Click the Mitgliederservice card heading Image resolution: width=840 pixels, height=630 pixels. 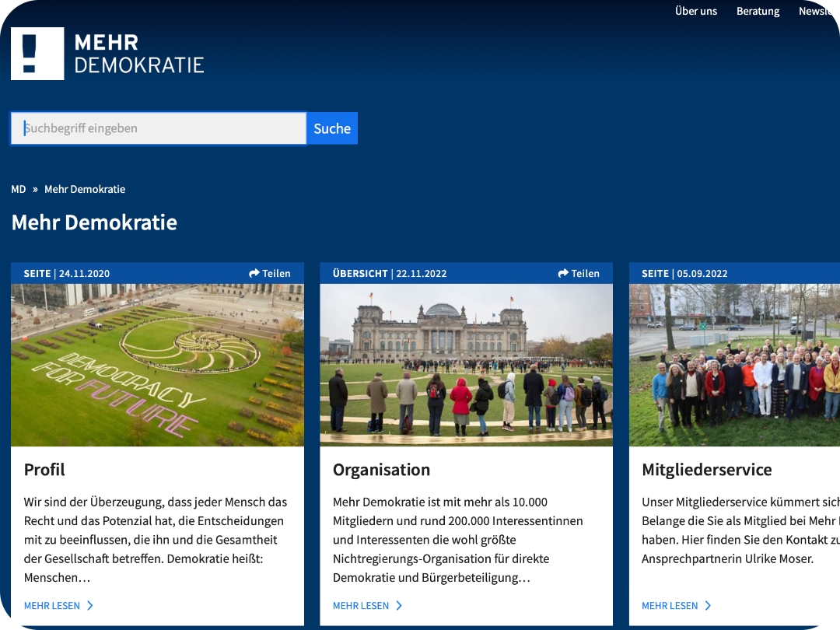pyautogui.click(x=706, y=470)
